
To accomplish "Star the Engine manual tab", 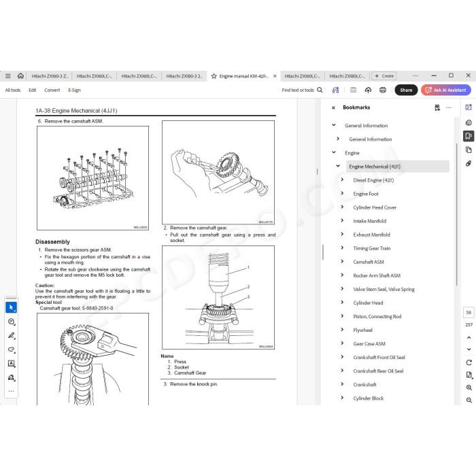I will [x=214, y=76].
